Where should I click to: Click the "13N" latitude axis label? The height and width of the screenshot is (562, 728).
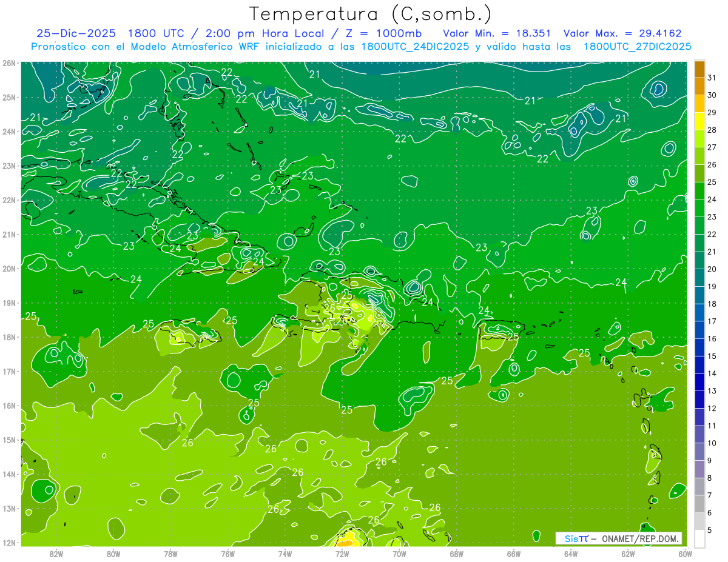pos(8,509)
